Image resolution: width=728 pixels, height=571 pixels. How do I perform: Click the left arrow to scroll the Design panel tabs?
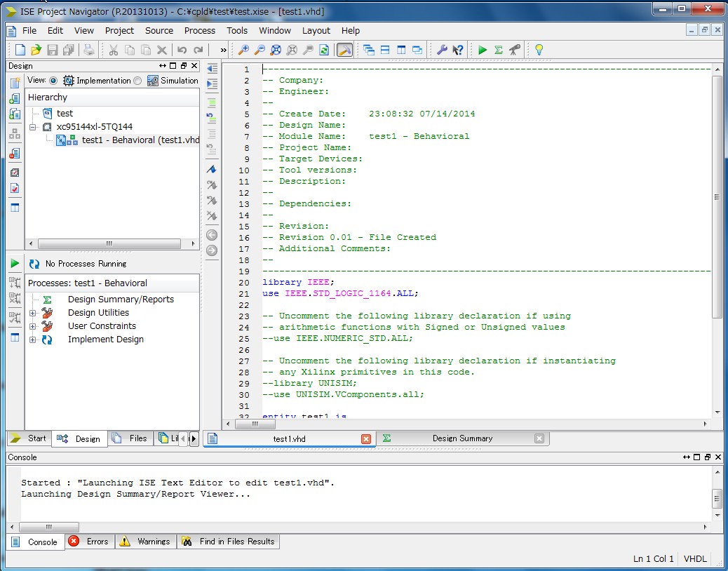pyautogui.click(x=183, y=438)
